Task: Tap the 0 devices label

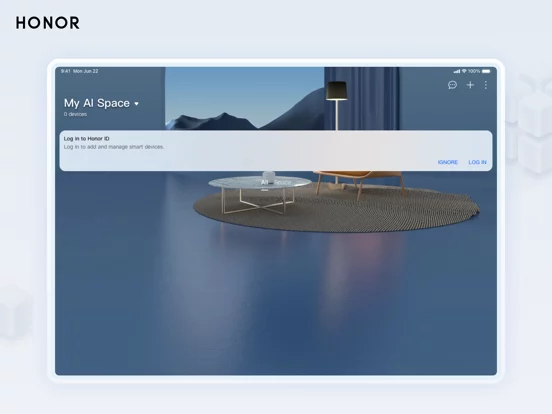Action: tap(75, 114)
